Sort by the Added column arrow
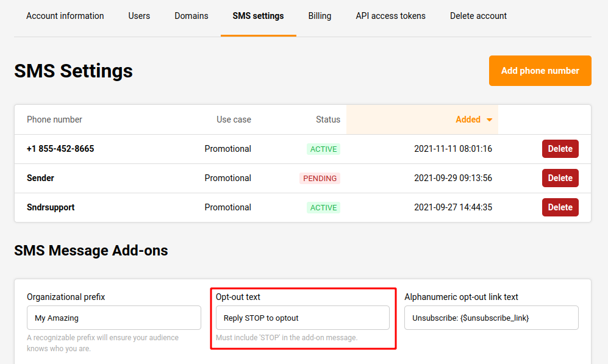Viewport: 608px width, 364px height. [489, 120]
